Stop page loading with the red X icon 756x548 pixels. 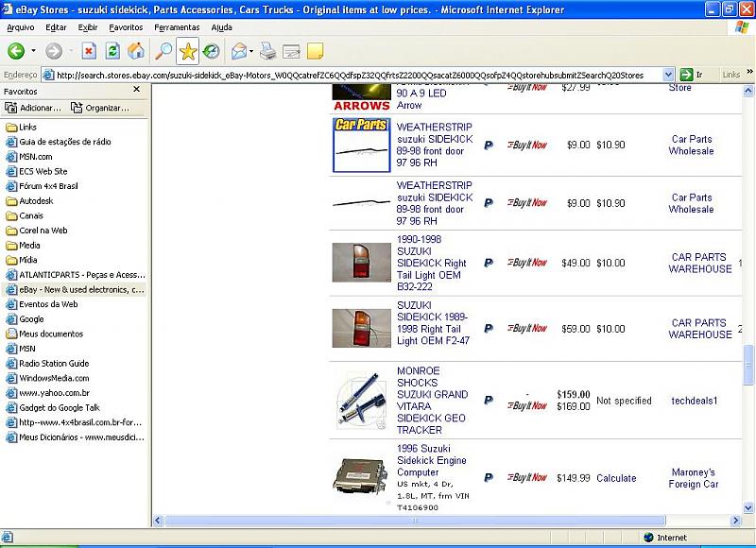tap(89, 51)
